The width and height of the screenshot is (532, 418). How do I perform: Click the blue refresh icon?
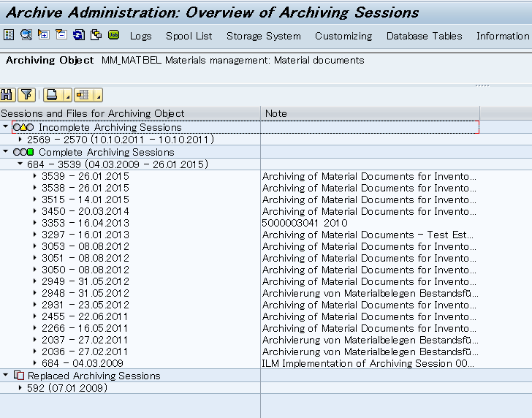point(79,34)
